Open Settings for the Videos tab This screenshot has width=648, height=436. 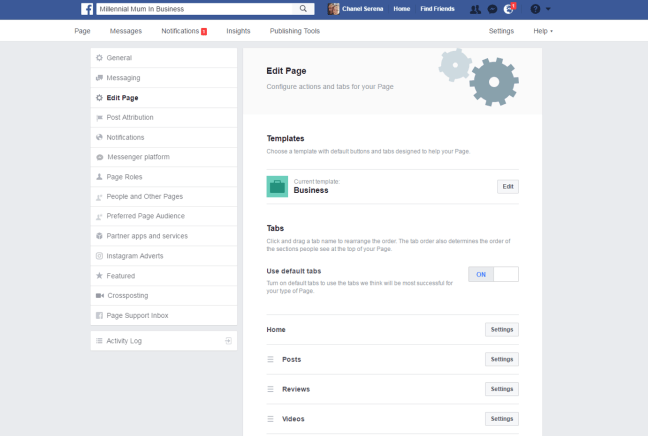point(502,419)
